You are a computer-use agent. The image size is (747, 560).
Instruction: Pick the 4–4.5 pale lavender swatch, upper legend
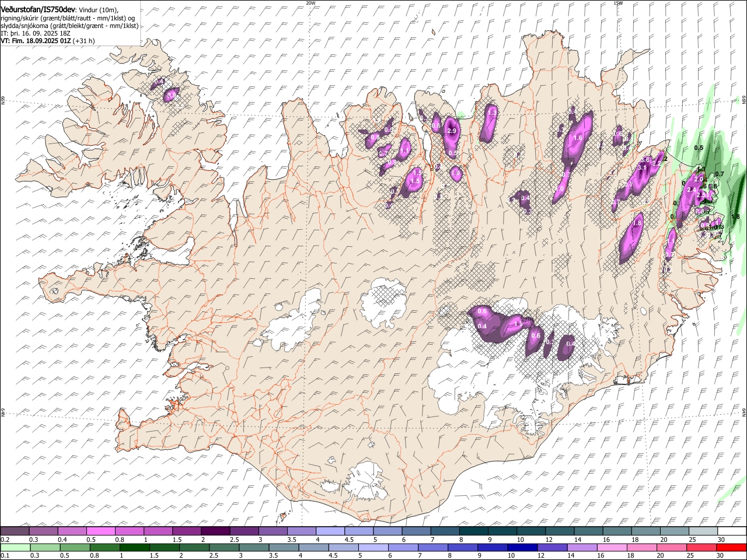tap(330, 531)
